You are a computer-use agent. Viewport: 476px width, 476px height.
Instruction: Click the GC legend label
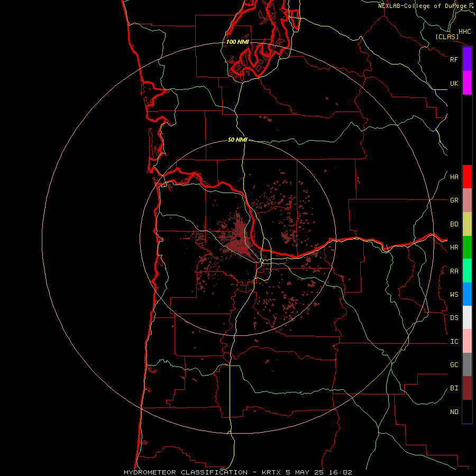(x=454, y=365)
